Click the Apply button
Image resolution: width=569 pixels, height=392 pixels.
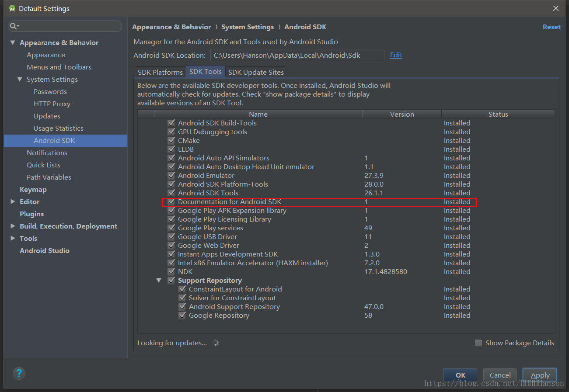[540, 375]
